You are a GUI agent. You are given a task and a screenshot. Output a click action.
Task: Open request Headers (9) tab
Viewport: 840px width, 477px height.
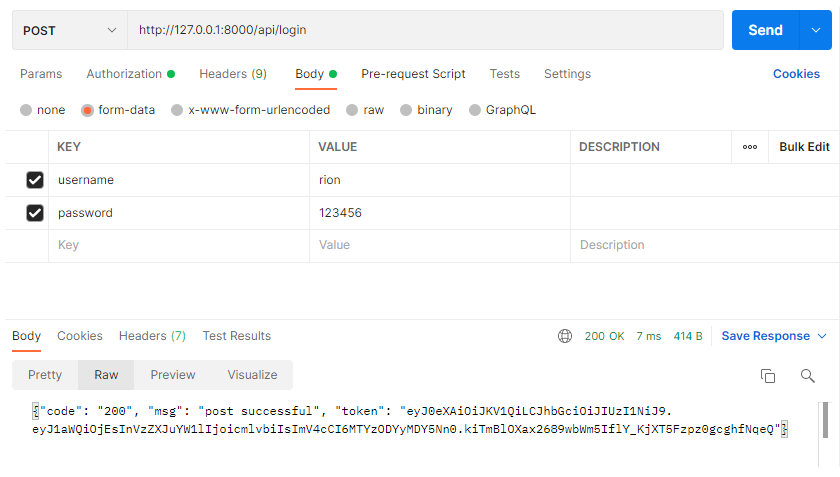click(x=233, y=74)
